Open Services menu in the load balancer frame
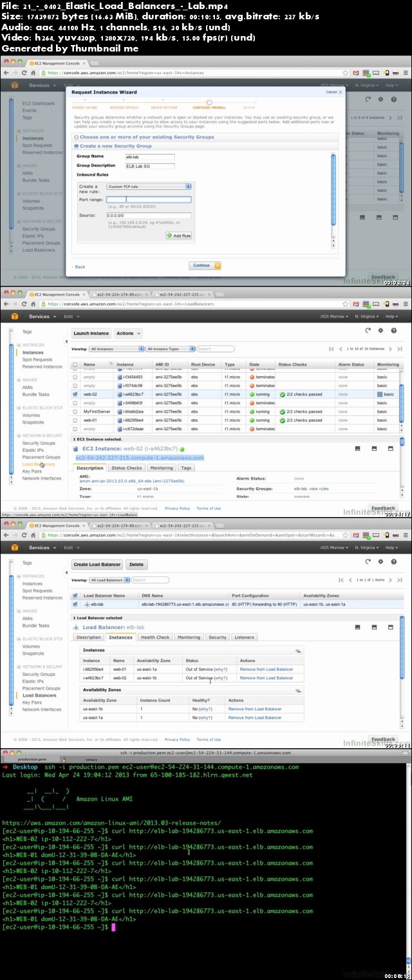This screenshot has height=980, width=412. (41, 547)
